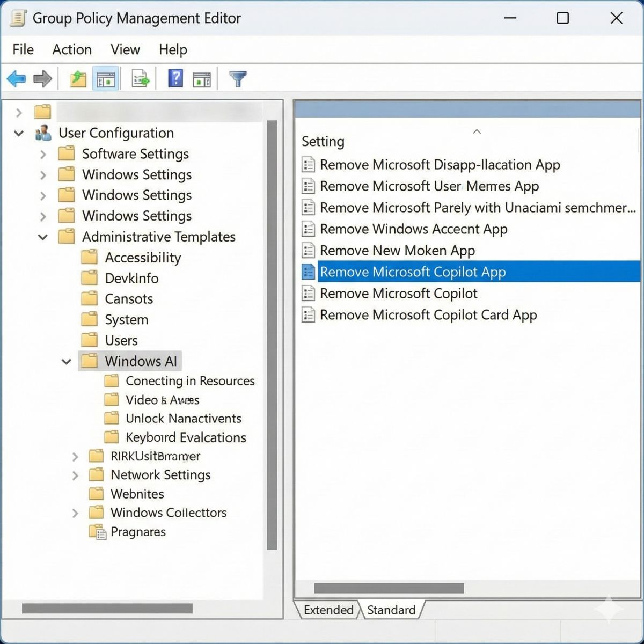Open the View menu
This screenshot has width=644, height=644.
[125, 49]
